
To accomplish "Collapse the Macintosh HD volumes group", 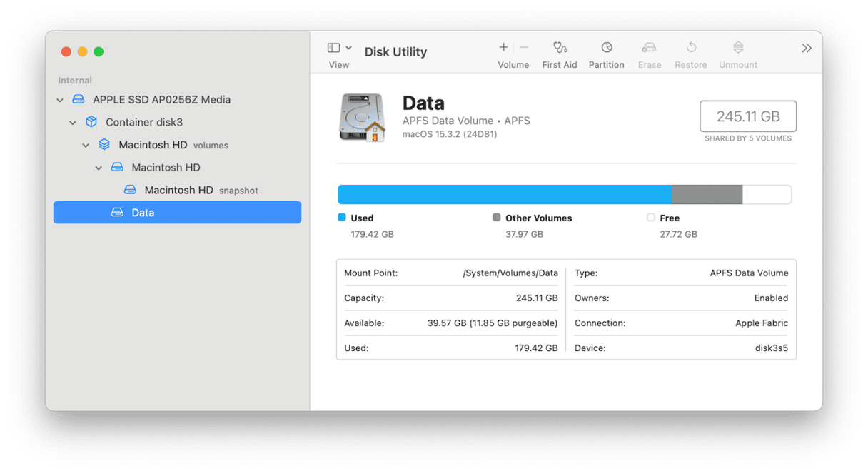I will [x=86, y=145].
